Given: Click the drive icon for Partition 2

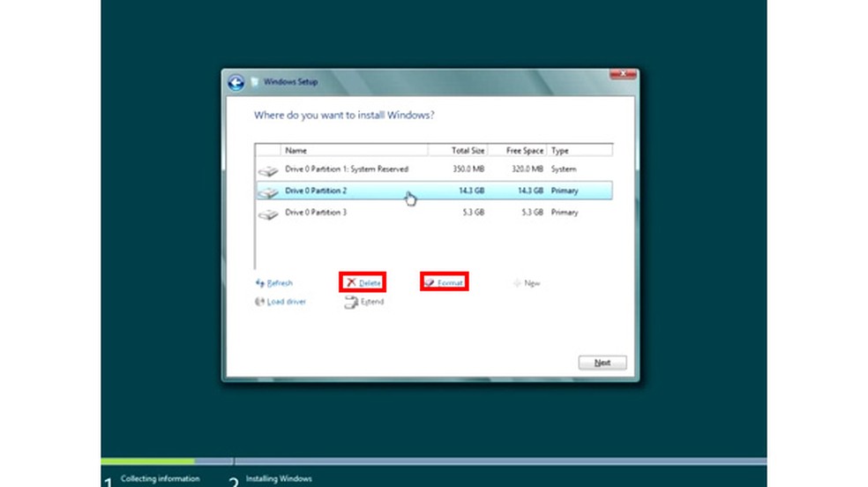Looking at the screenshot, I should (268, 192).
